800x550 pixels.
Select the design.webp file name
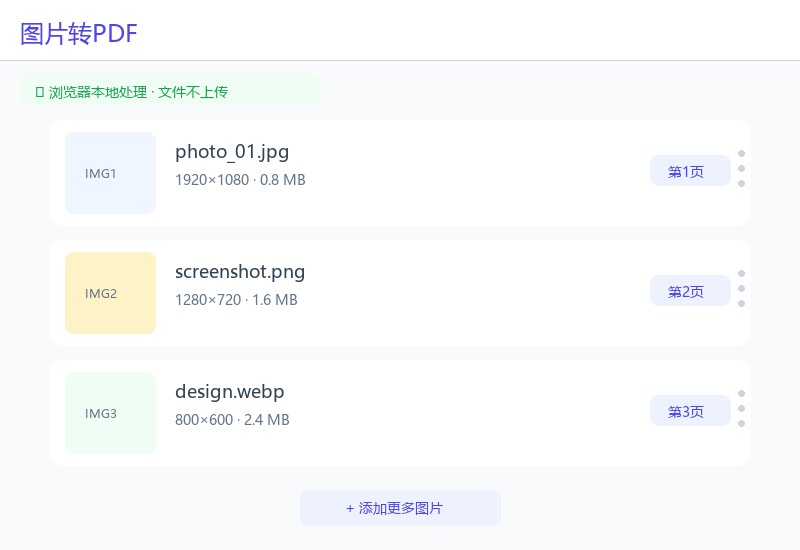click(x=230, y=392)
